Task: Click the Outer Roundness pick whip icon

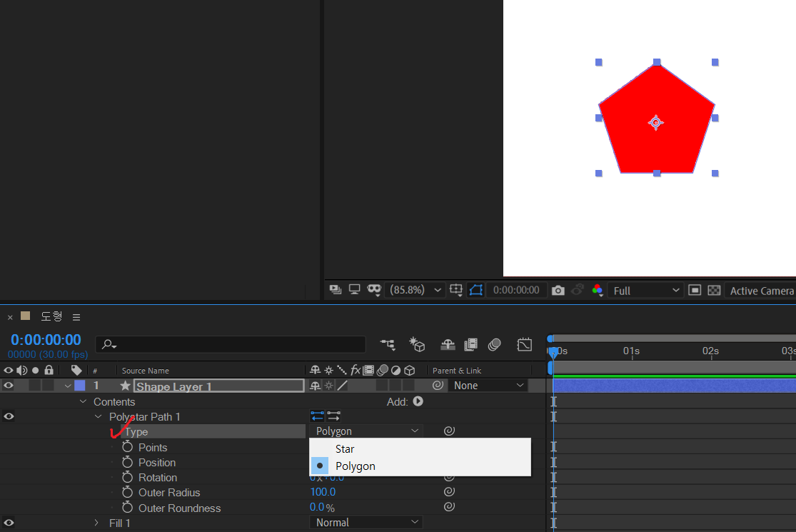Action: coord(449,506)
